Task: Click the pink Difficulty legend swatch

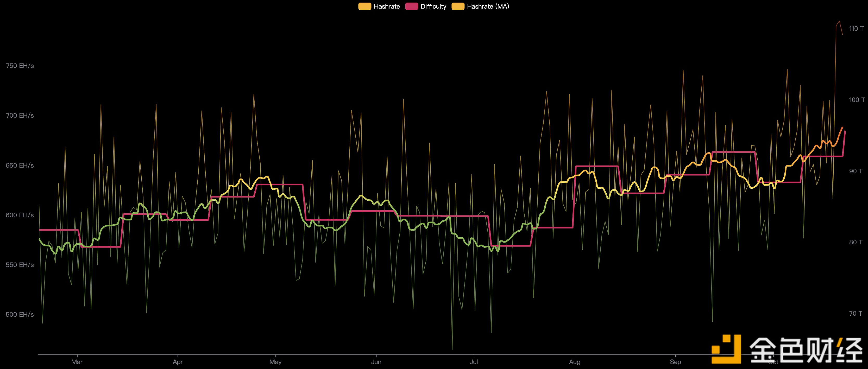Action: coord(411,7)
